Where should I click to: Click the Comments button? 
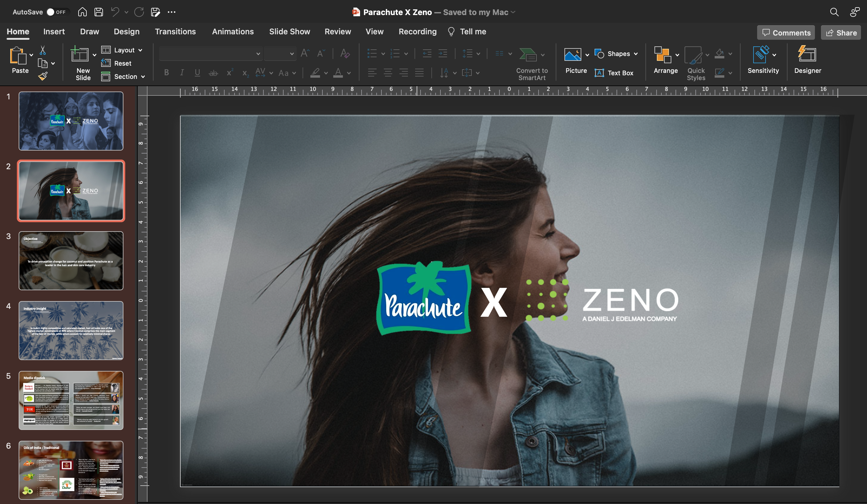point(786,33)
